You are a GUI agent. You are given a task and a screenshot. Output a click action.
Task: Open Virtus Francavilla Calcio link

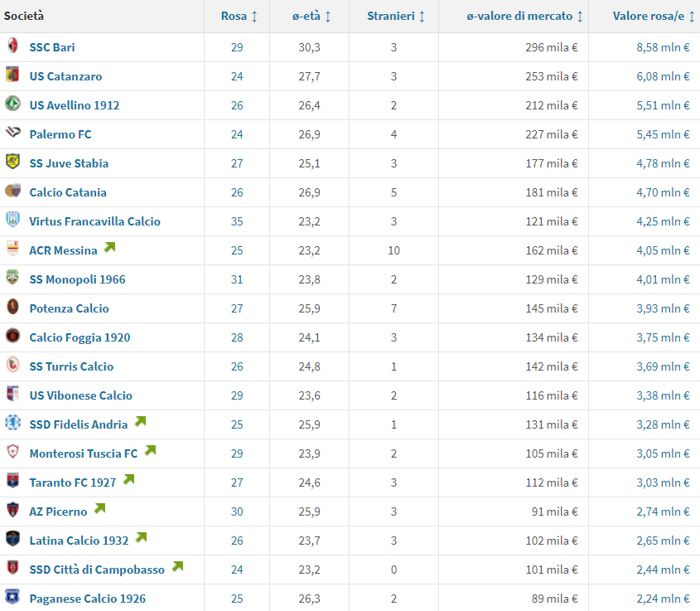[94, 221]
